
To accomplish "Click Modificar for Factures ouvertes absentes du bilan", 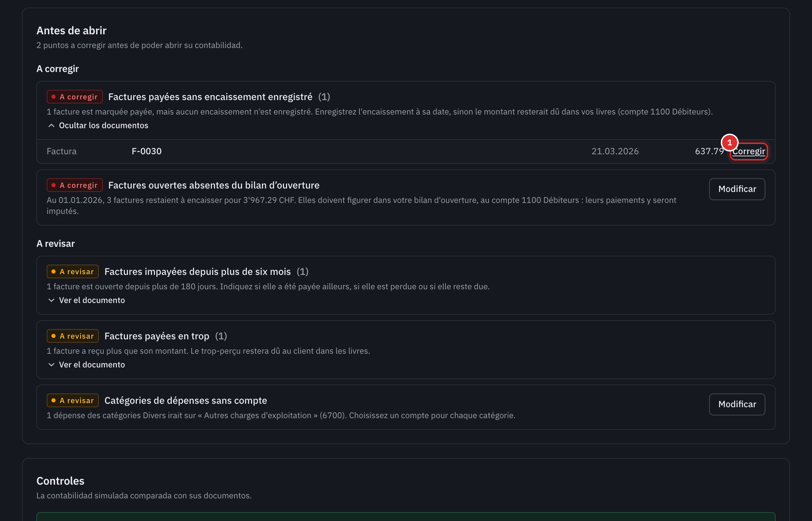I will coord(737,189).
